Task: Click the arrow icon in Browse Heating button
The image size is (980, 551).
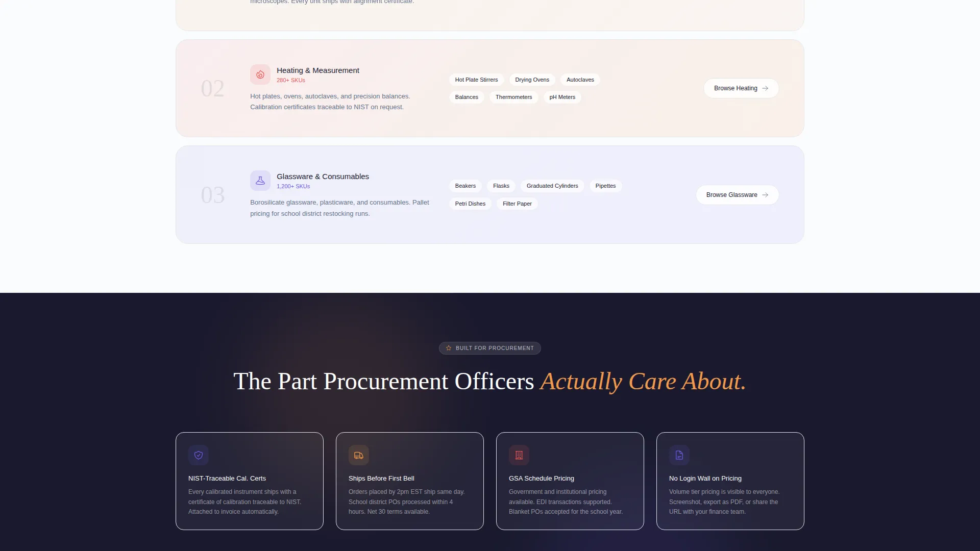Action: click(x=765, y=88)
